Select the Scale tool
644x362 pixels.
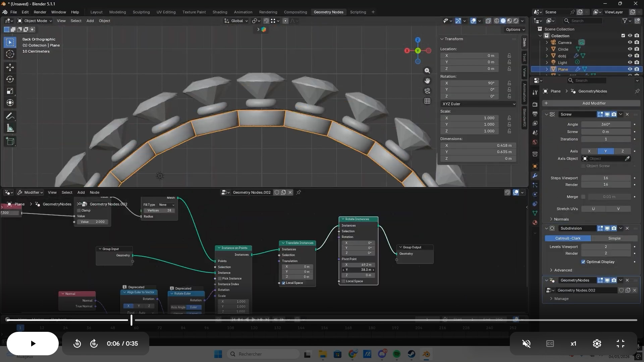pos(10,91)
